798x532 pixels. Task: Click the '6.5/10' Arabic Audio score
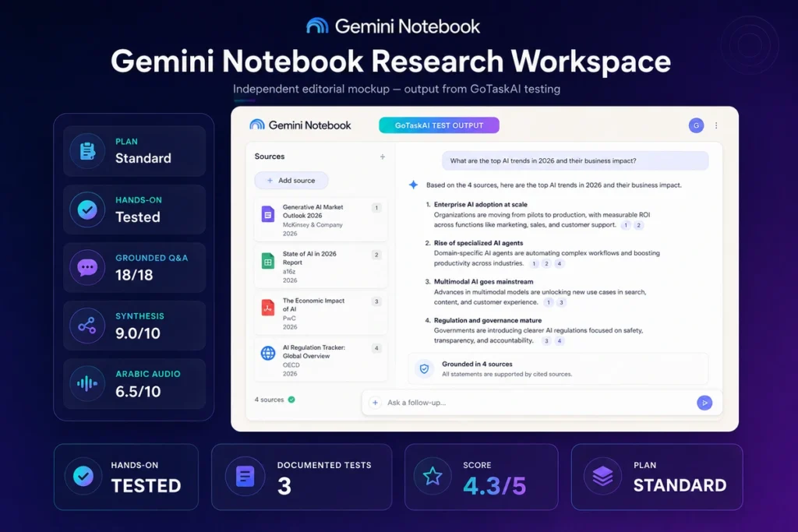coord(138,391)
